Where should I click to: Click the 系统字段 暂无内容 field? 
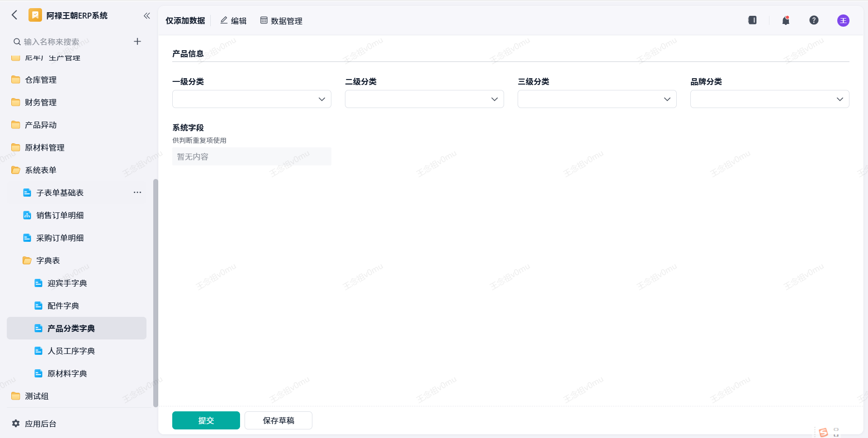(252, 156)
